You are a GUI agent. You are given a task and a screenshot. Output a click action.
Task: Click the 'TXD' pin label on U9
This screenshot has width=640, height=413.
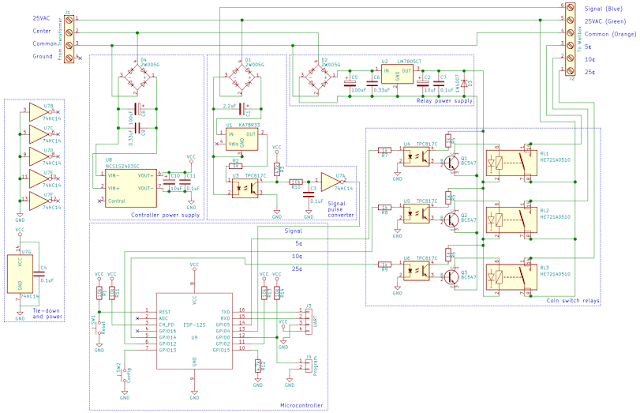pos(225,312)
